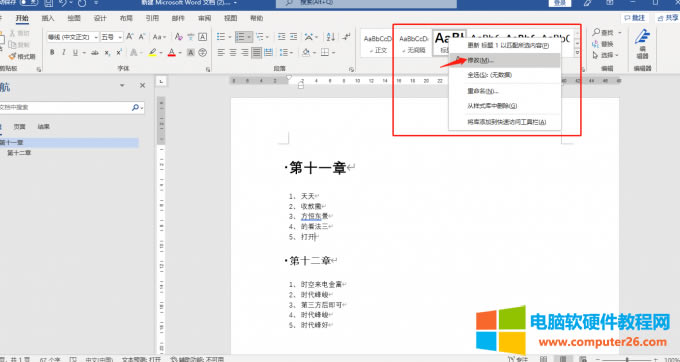The height and width of the screenshot is (362, 680).
Task: Open the Pages (页面) navigation tab
Action: [19, 127]
